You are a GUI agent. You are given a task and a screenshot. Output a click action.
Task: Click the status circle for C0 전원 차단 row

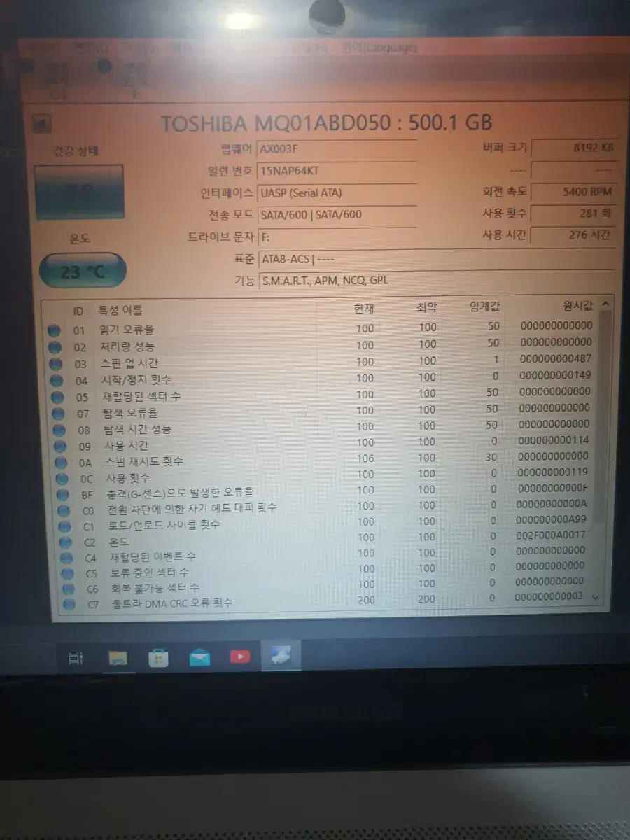[x=63, y=511]
